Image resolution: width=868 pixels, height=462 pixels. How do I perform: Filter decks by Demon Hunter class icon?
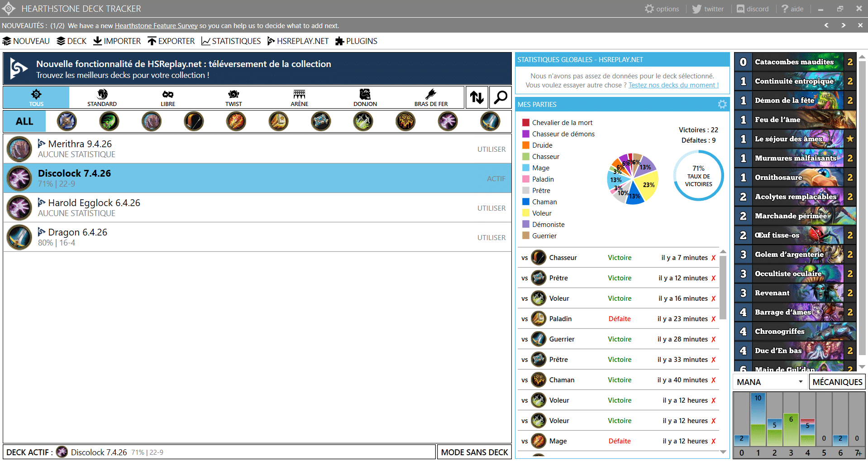(109, 121)
